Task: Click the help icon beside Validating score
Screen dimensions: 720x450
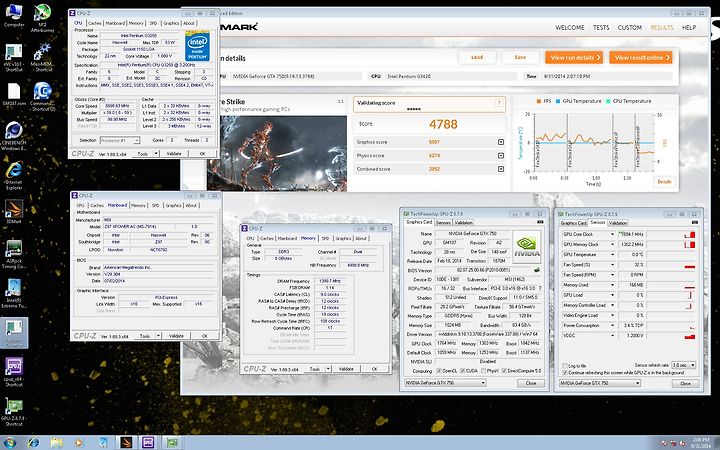Action: [499, 103]
